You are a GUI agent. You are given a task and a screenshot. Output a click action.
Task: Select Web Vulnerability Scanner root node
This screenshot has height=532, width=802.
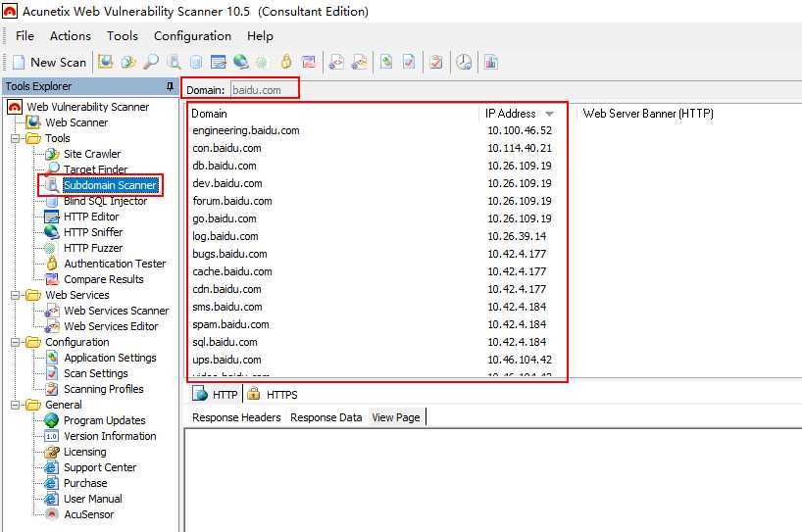(87, 107)
